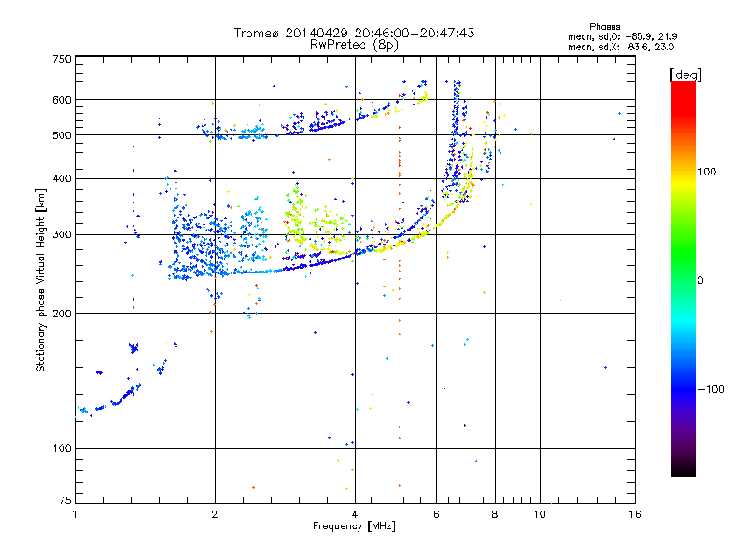This screenshot has width=747, height=560.
Task: Click the colorbar tick label '100'
Action: [707, 172]
